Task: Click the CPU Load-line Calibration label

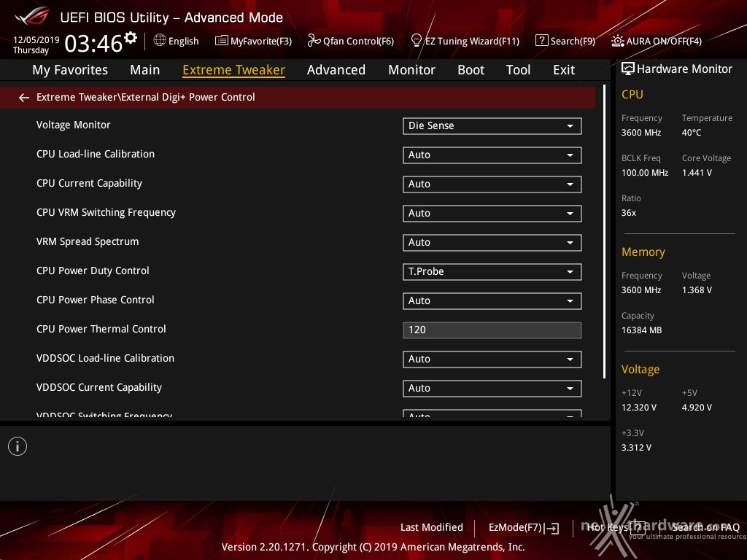Action: pyautogui.click(x=96, y=154)
